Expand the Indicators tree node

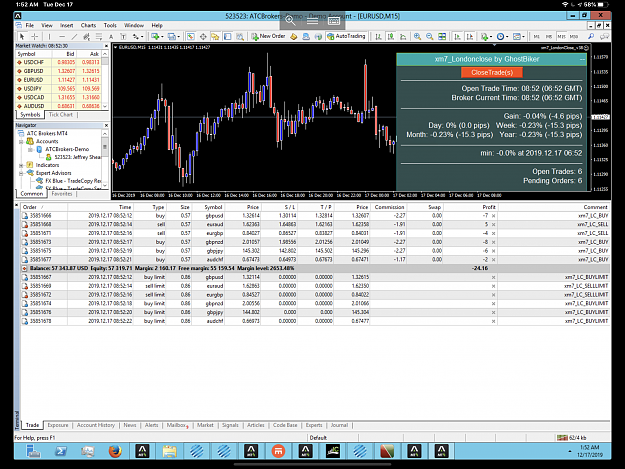(x=21, y=165)
